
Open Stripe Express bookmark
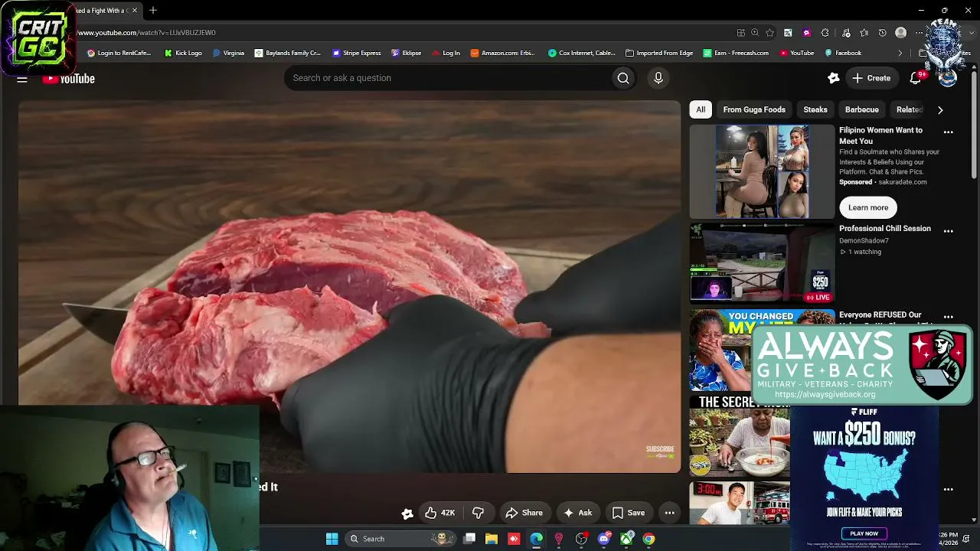click(x=356, y=54)
